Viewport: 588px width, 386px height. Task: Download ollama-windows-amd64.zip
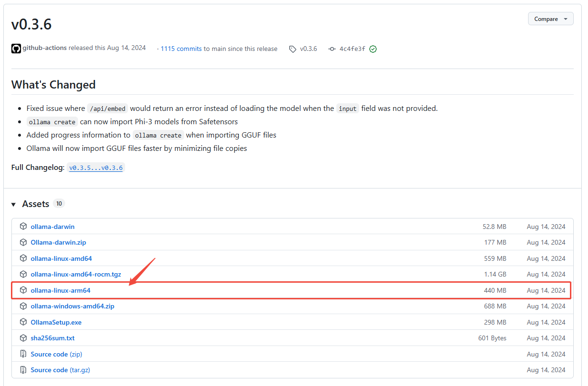tap(73, 306)
